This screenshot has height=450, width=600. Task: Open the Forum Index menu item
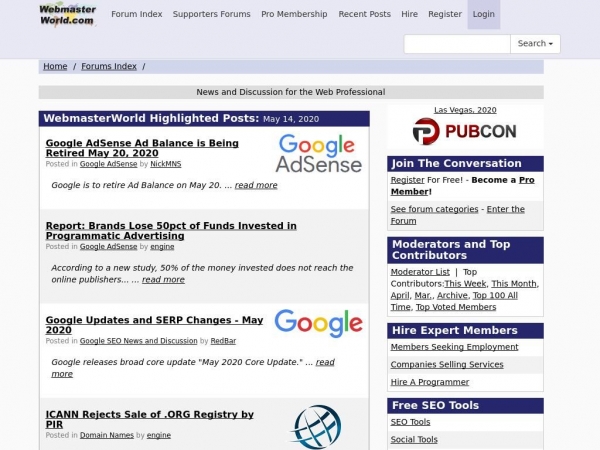point(137,14)
